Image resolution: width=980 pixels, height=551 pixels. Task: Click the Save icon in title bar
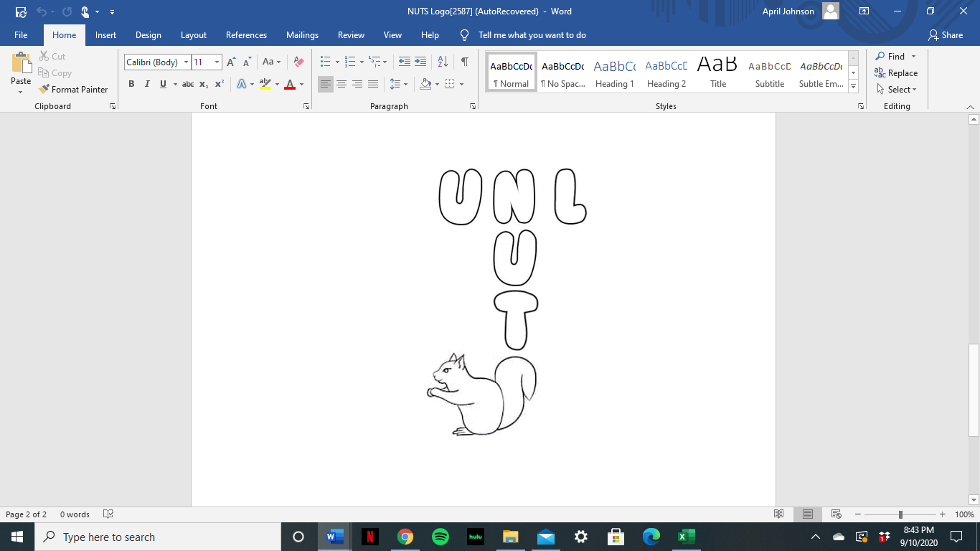[x=21, y=11]
